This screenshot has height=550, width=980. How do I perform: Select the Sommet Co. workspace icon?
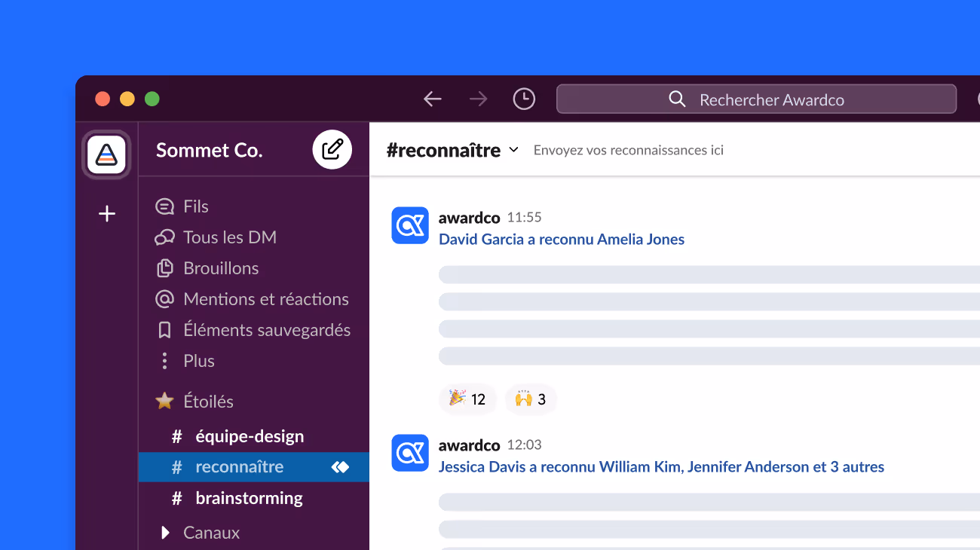click(x=106, y=154)
